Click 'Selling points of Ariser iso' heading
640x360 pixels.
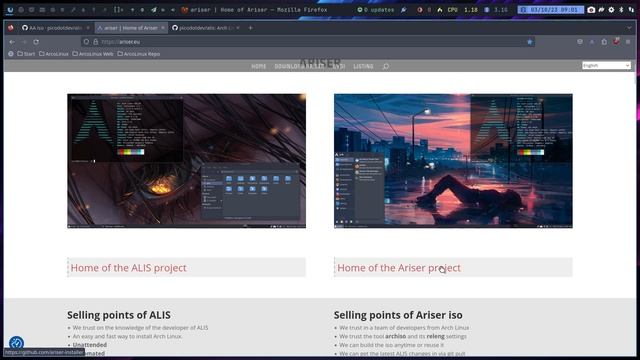[398, 315]
